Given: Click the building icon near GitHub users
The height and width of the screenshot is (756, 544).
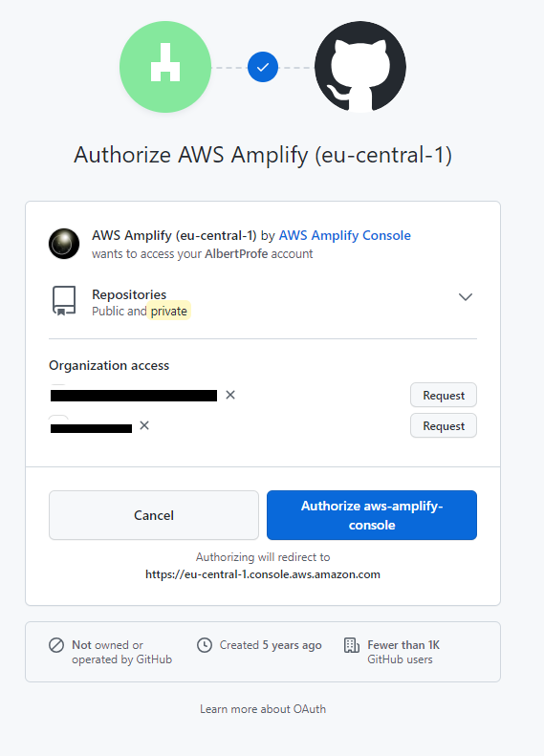Looking at the screenshot, I should click(x=352, y=645).
